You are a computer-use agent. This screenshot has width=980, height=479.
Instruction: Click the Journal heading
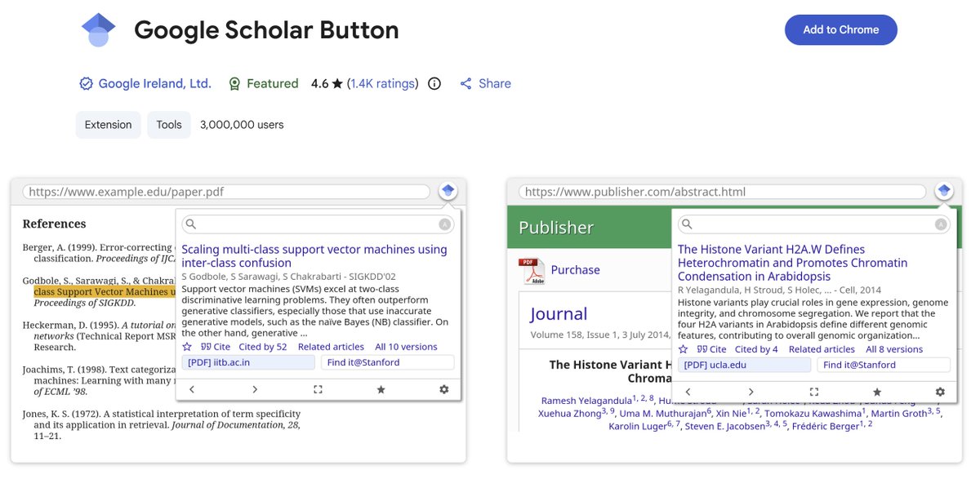pyautogui.click(x=559, y=314)
